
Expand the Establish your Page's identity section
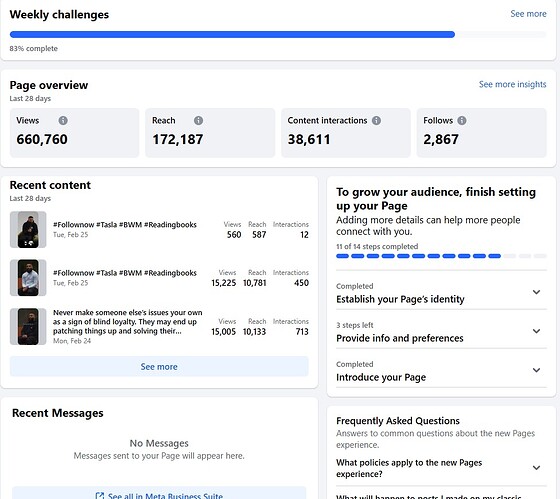(536, 292)
